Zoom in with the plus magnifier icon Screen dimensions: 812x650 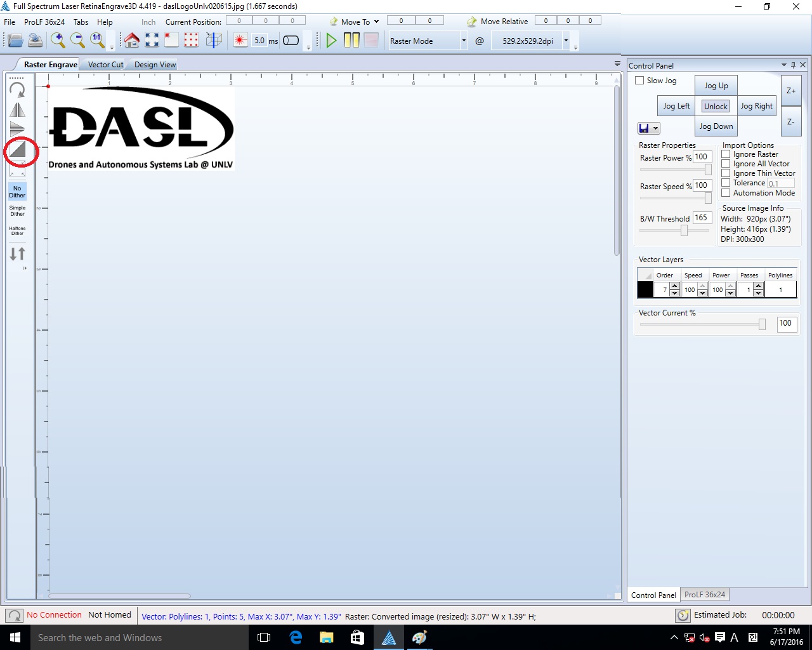click(58, 41)
